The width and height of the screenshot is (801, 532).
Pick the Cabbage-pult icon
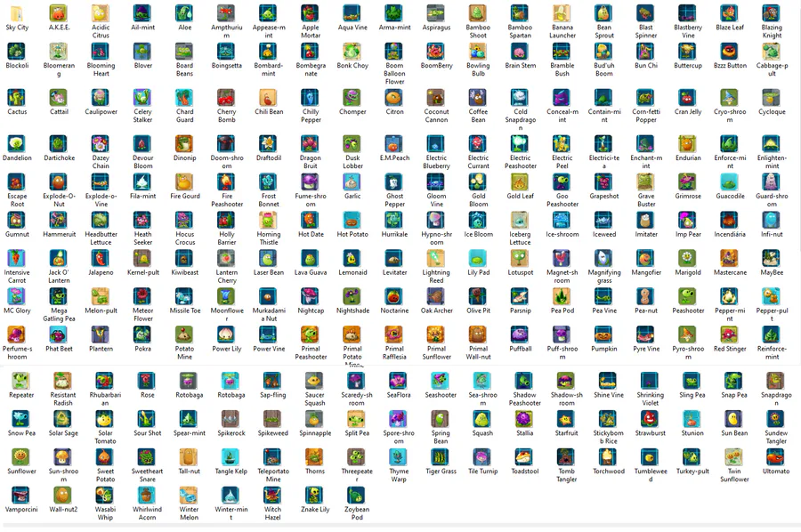(x=772, y=52)
